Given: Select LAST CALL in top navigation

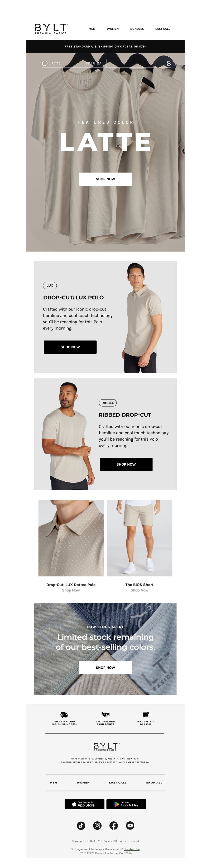Looking at the screenshot, I should point(163,29).
